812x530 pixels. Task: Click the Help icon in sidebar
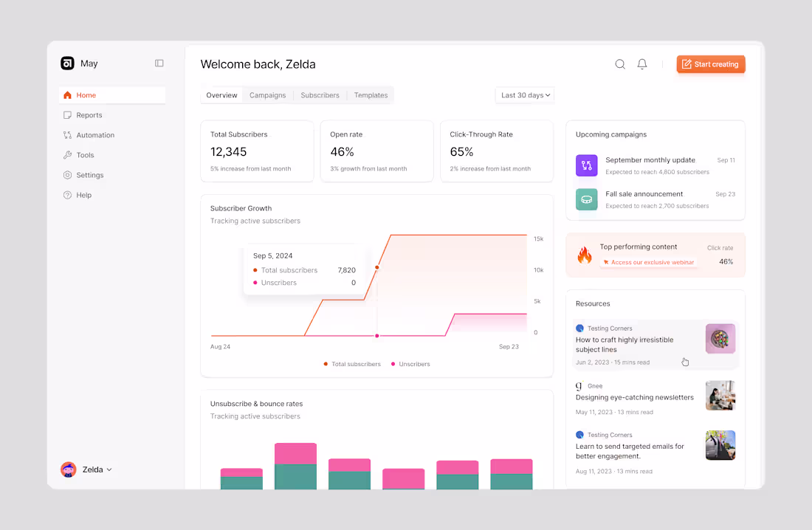click(68, 195)
